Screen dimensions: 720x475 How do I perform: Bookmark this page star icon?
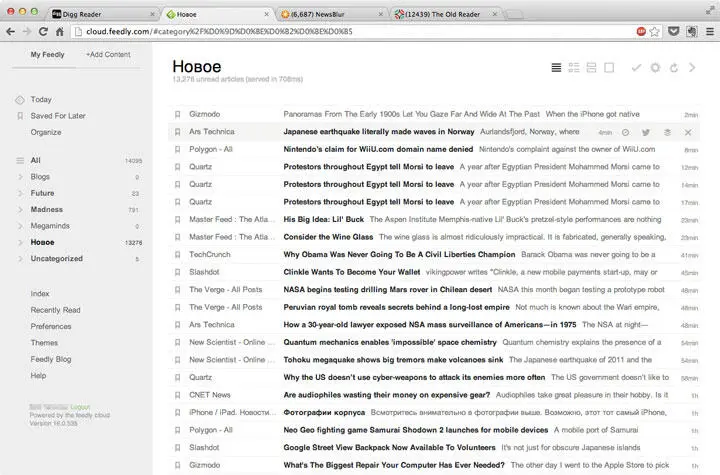click(x=655, y=31)
